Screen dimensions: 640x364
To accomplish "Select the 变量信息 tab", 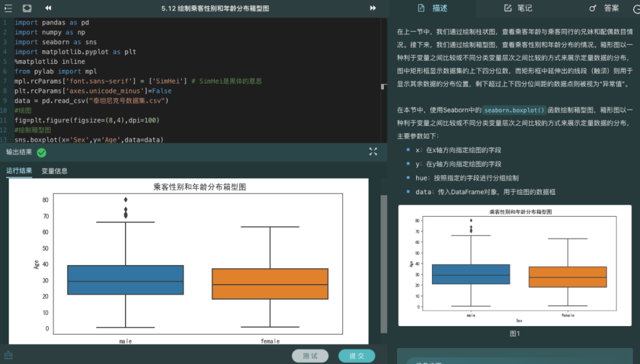I will coord(55,171).
